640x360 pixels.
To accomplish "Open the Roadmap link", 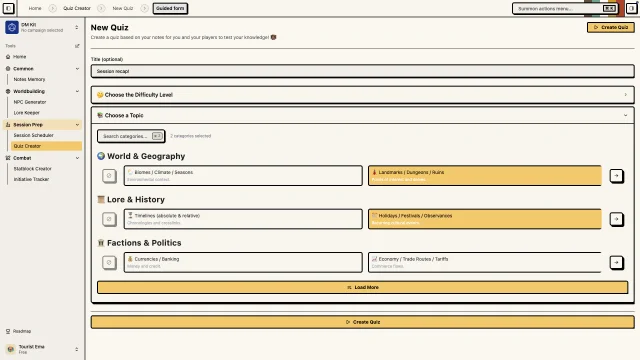I will pos(22,331).
